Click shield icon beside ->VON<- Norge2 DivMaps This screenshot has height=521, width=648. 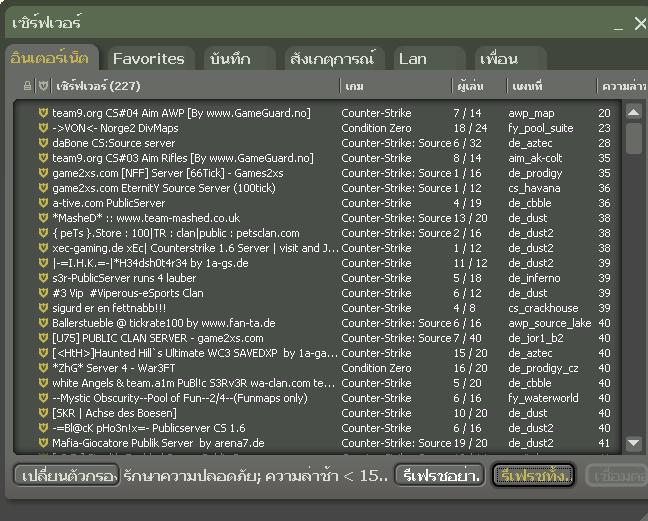pyautogui.click(x=43, y=128)
